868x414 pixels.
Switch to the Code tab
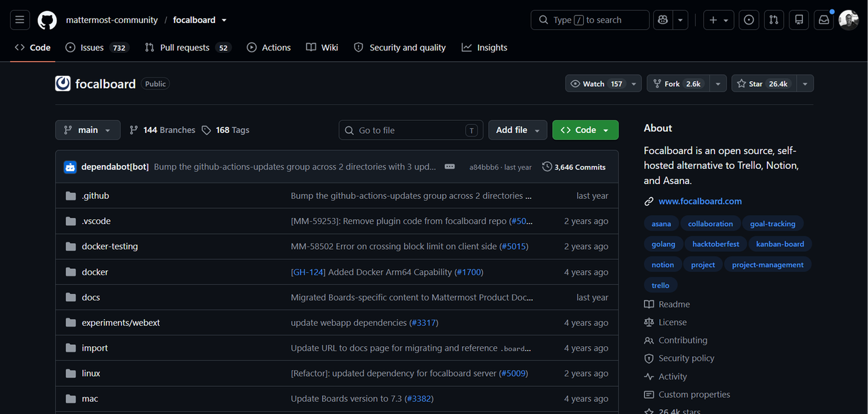pyautogui.click(x=33, y=48)
